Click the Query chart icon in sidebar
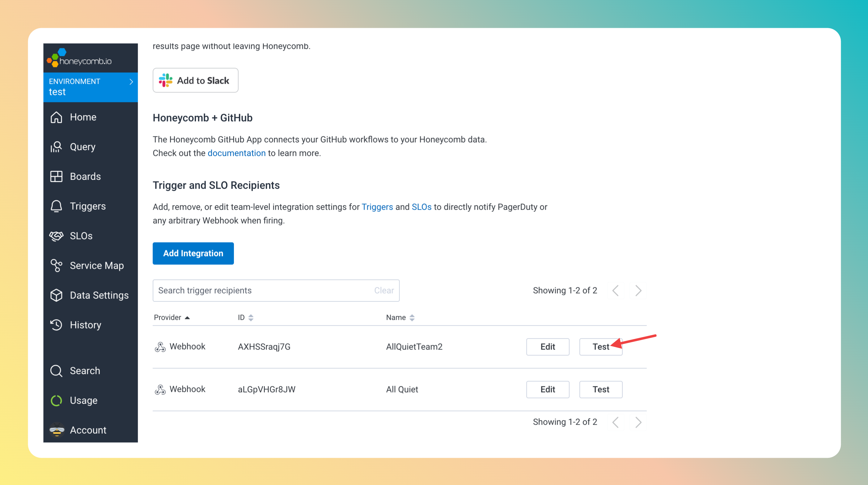Viewport: 868px width, 485px height. click(56, 147)
